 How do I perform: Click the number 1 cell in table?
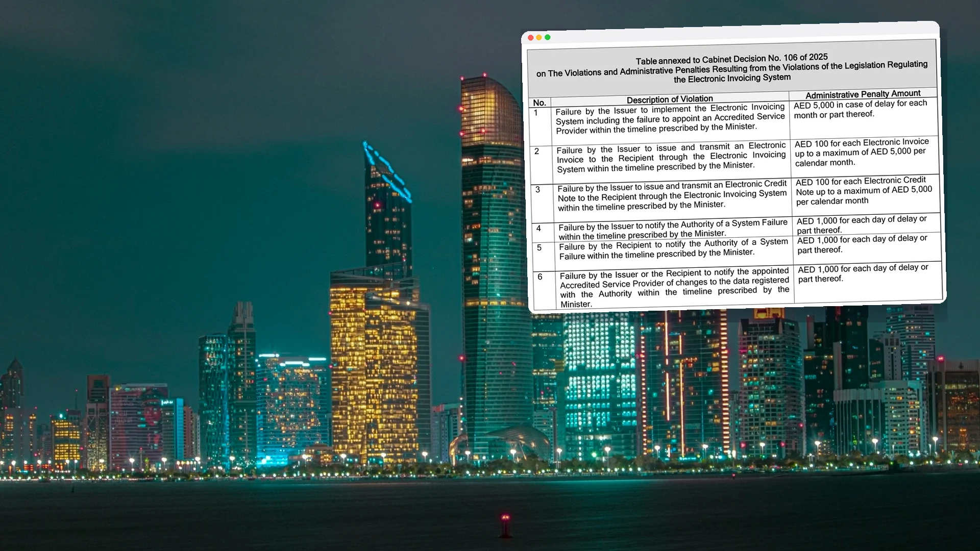click(536, 113)
